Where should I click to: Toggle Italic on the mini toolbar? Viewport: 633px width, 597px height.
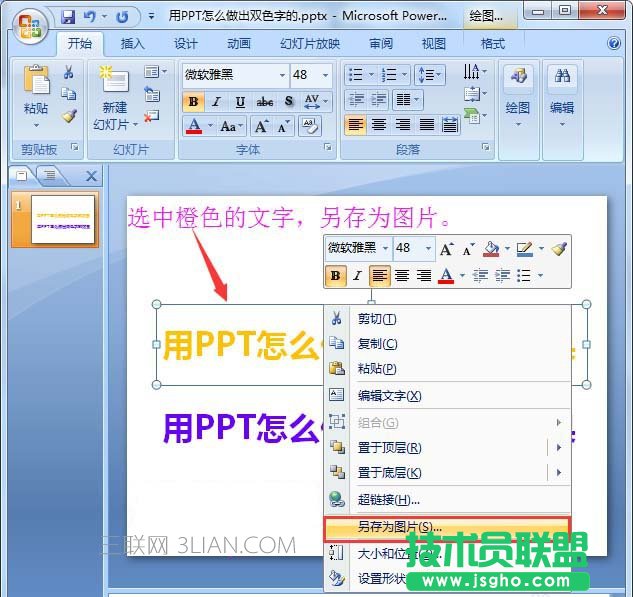(357, 276)
